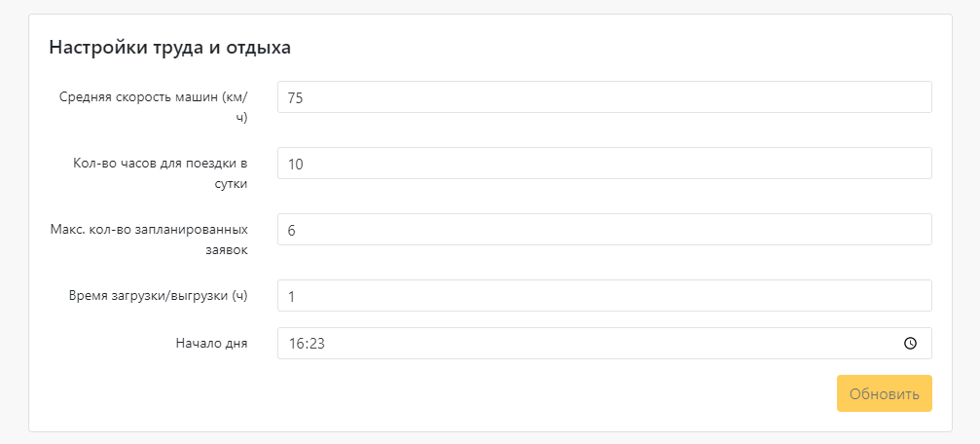Viewport: 980px width, 444px height.
Task: Click empty card area beside the Обновить button
Action: (500, 393)
